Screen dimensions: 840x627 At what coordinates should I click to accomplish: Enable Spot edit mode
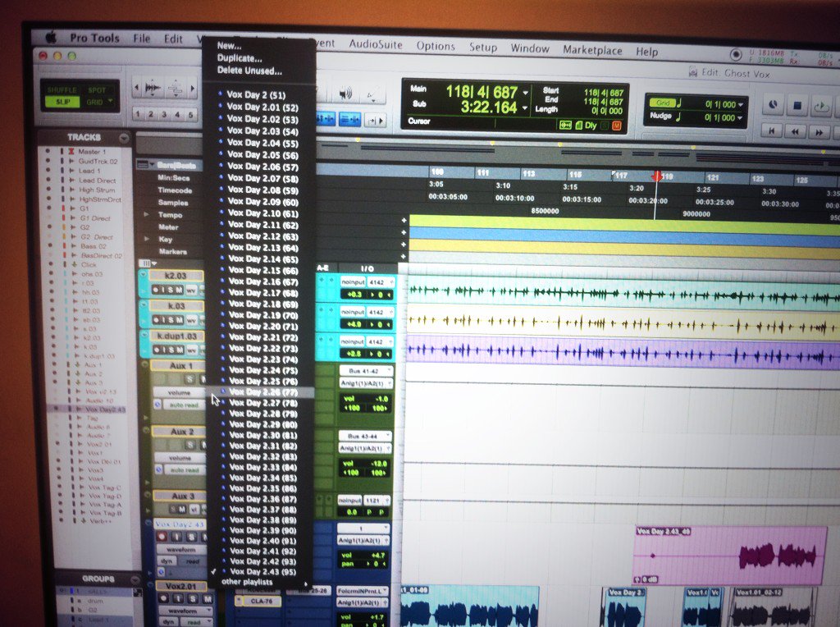[97, 90]
